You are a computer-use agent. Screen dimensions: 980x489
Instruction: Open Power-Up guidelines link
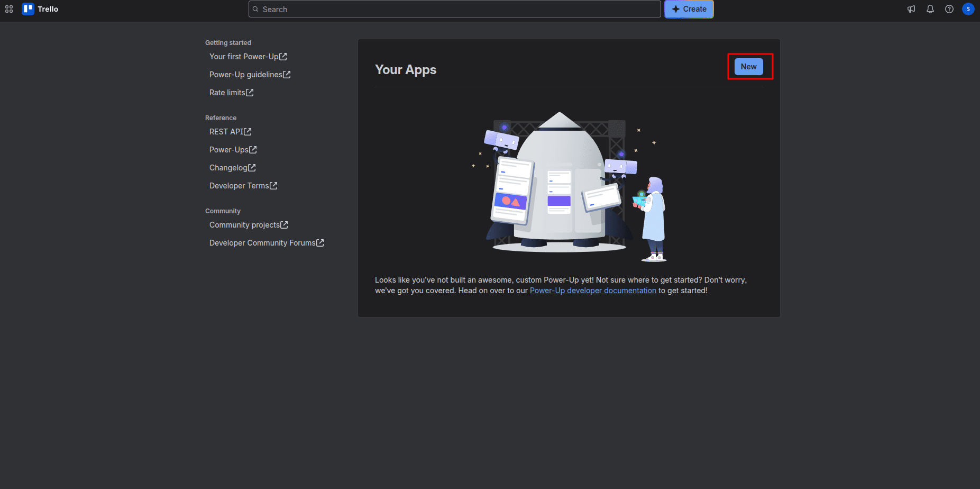click(x=250, y=75)
